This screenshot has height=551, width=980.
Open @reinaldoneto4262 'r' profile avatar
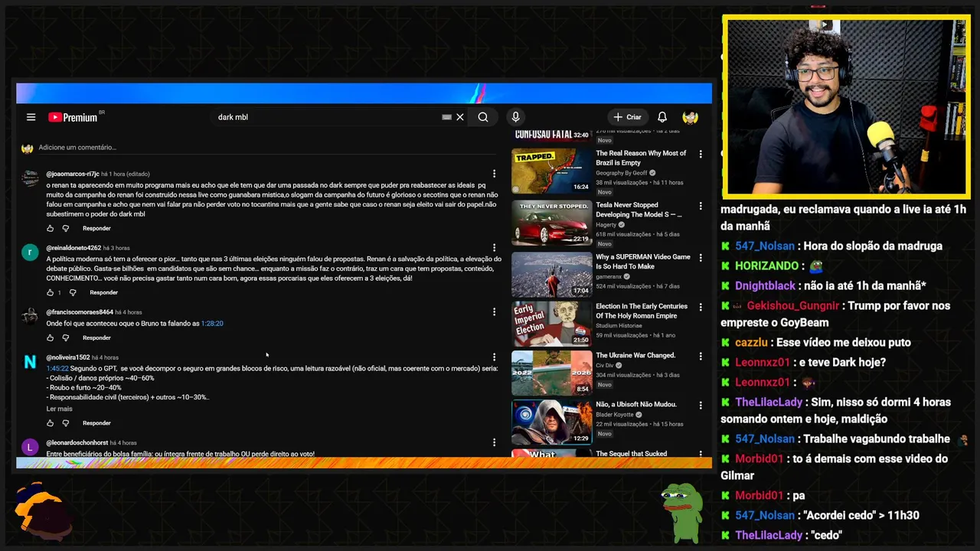tap(30, 253)
